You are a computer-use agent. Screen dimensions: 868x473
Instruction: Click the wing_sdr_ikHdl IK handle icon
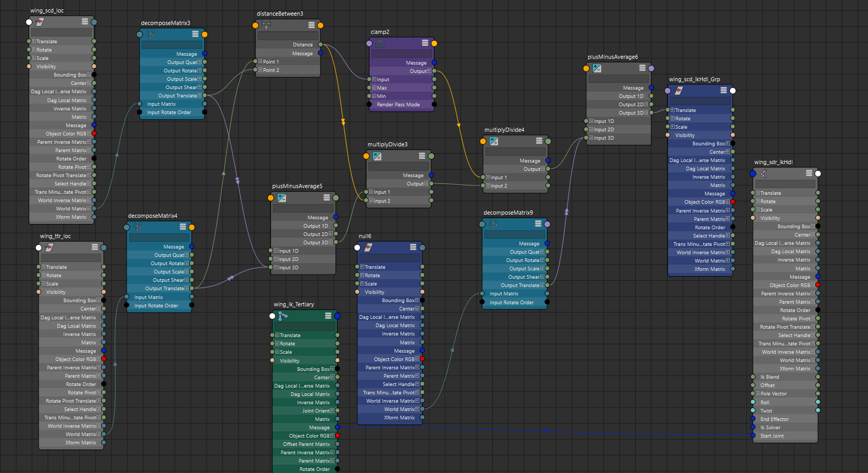click(764, 173)
